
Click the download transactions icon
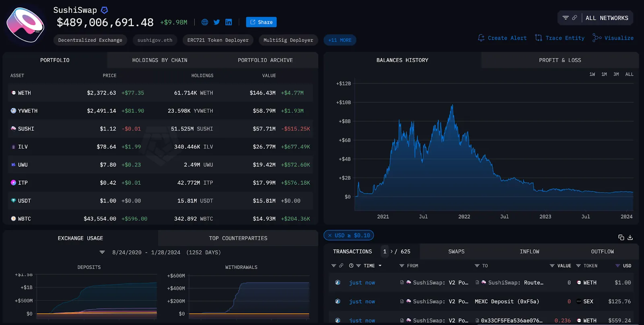coord(630,237)
